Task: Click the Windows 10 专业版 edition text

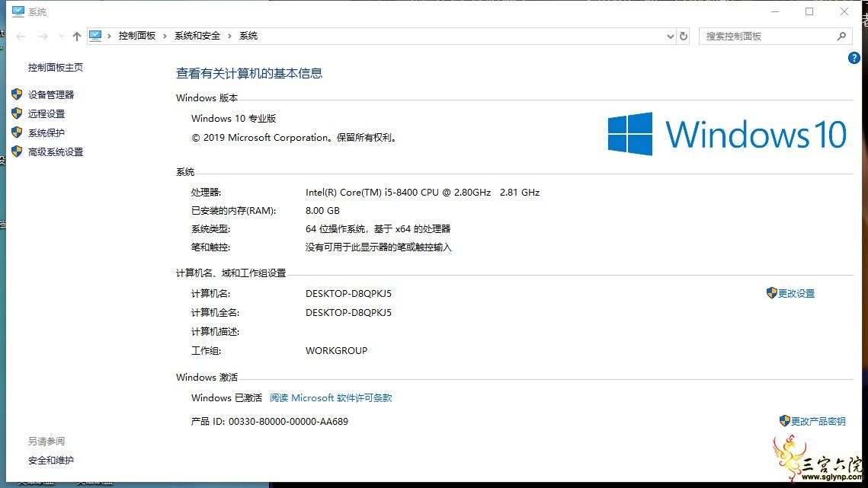Action: (x=234, y=119)
